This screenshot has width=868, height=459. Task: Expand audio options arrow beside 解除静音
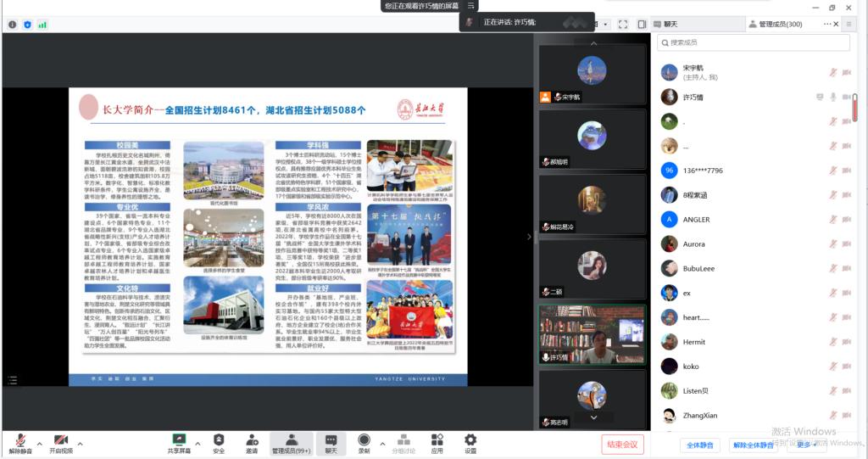click(x=41, y=443)
